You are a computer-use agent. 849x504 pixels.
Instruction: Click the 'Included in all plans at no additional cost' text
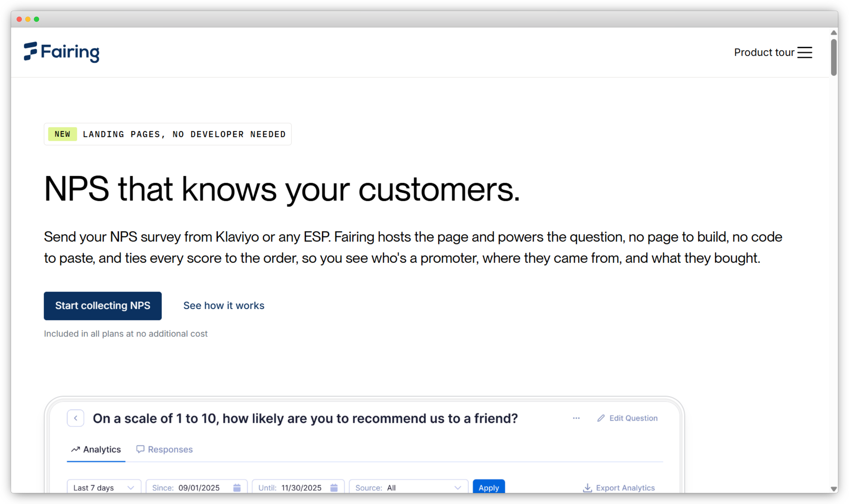tap(126, 333)
